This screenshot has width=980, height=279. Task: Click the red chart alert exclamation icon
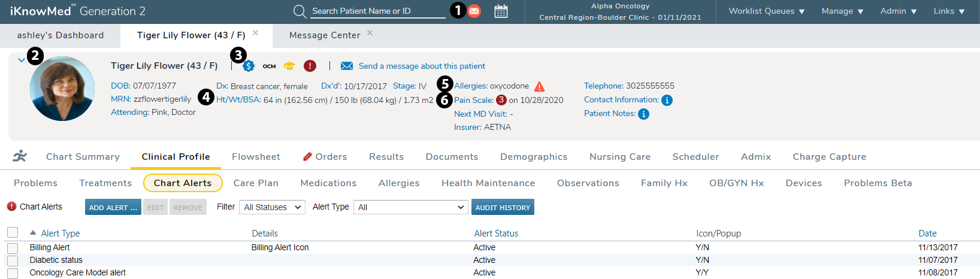coord(310,66)
